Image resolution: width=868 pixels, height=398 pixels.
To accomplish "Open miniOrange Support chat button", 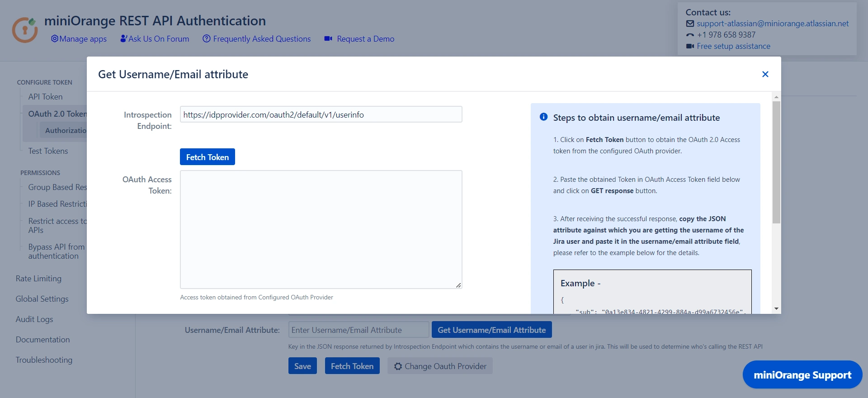I will coord(802,375).
